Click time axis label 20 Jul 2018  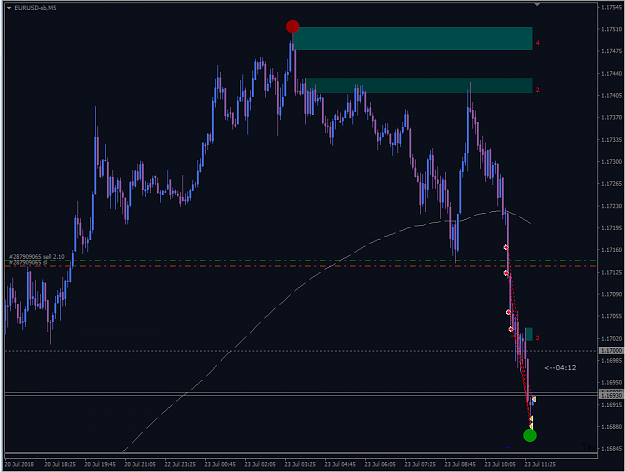pos(19,464)
